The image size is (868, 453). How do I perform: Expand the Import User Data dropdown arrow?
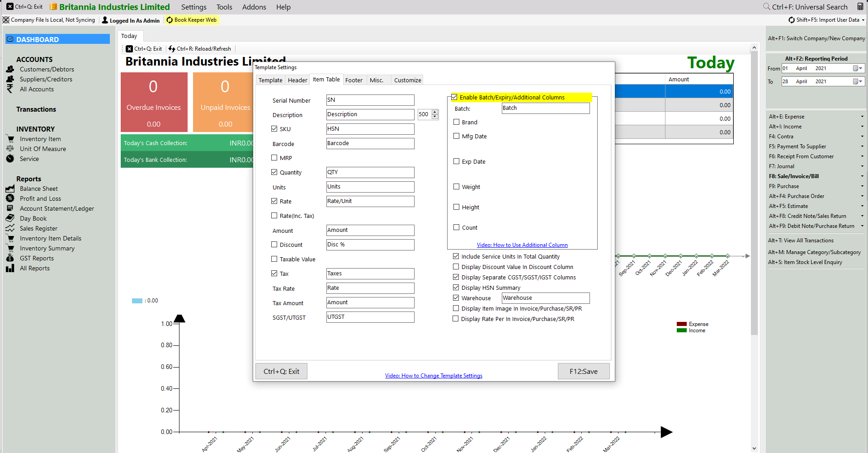pos(863,20)
